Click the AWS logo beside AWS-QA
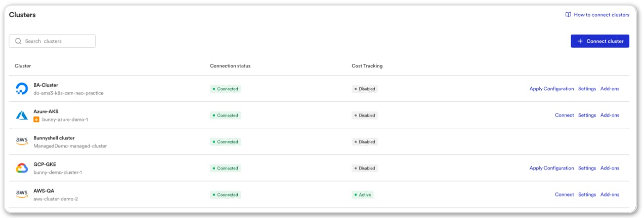 [x=22, y=195]
